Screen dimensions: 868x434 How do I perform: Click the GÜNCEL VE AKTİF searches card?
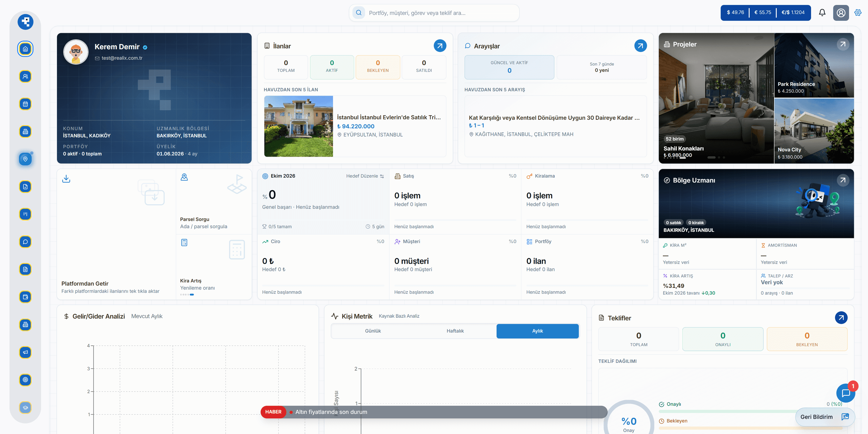pyautogui.click(x=509, y=67)
